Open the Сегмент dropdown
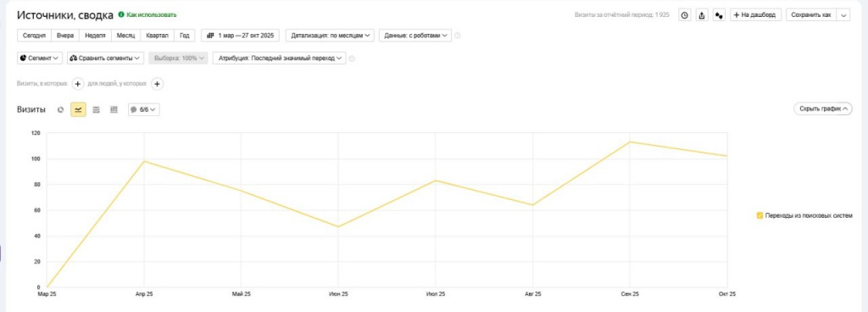Image resolution: width=868 pixels, height=312 pixels. (x=40, y=58)
